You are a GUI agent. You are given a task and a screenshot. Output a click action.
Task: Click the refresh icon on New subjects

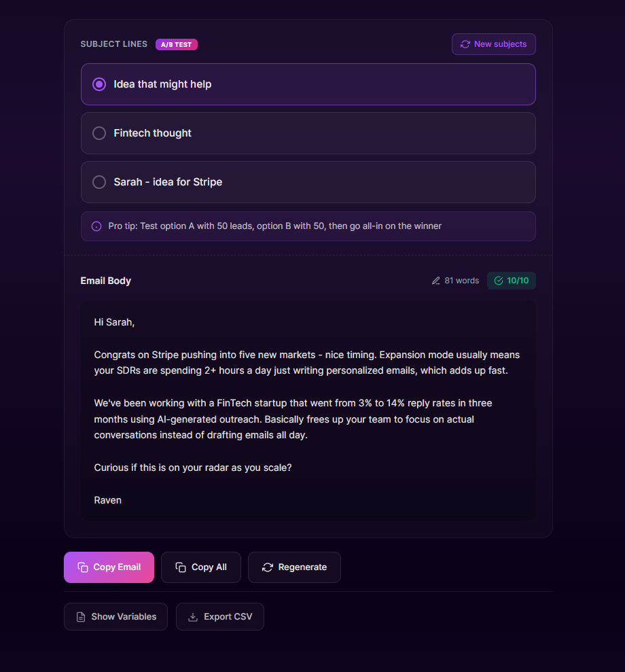pos(465,43)
